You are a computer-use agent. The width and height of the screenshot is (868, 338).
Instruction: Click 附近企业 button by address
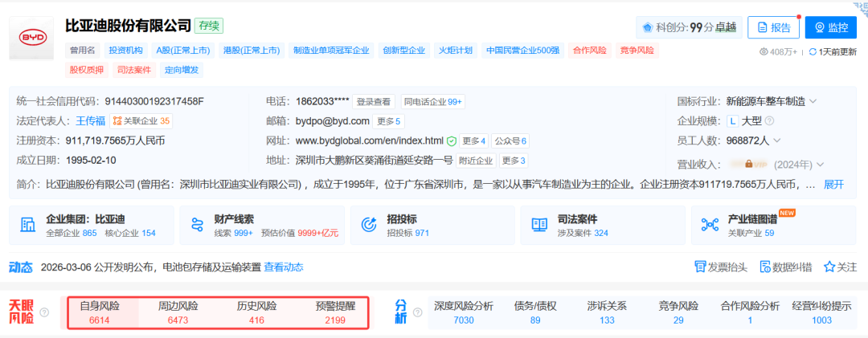pyautogui.click(x=476, y=161)
